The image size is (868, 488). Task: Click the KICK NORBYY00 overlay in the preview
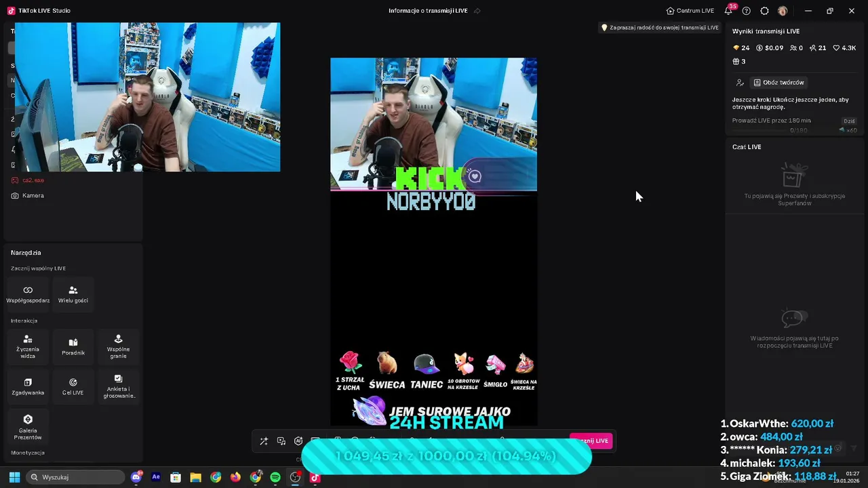pyautogui.click(x=431, y=189)
